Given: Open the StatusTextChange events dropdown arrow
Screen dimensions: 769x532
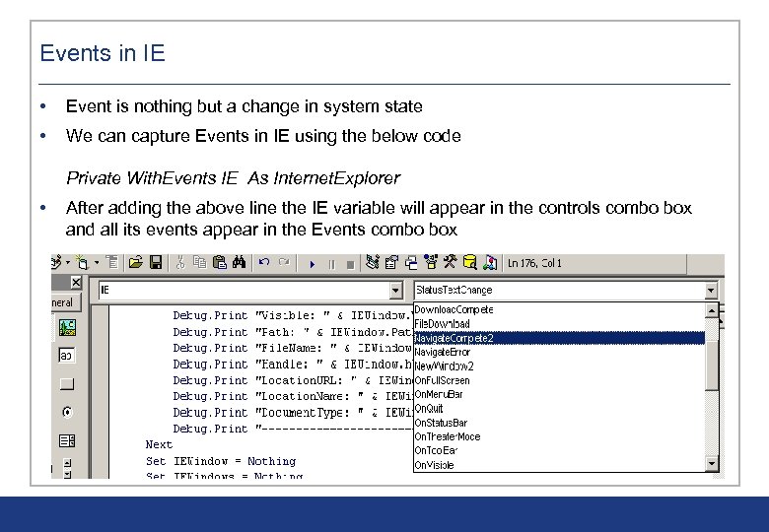Looking at the screenshot, I should [x=711, y=291].
